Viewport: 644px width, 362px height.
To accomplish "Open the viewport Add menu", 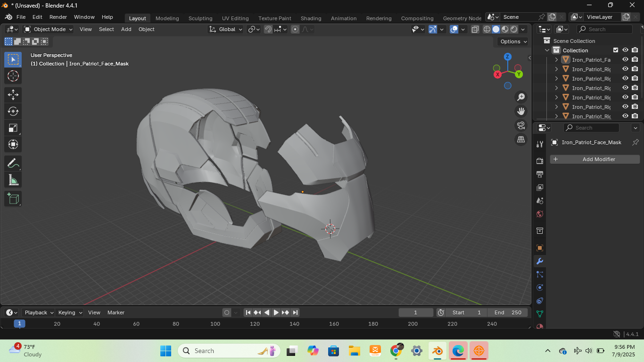I will [126, 29].
